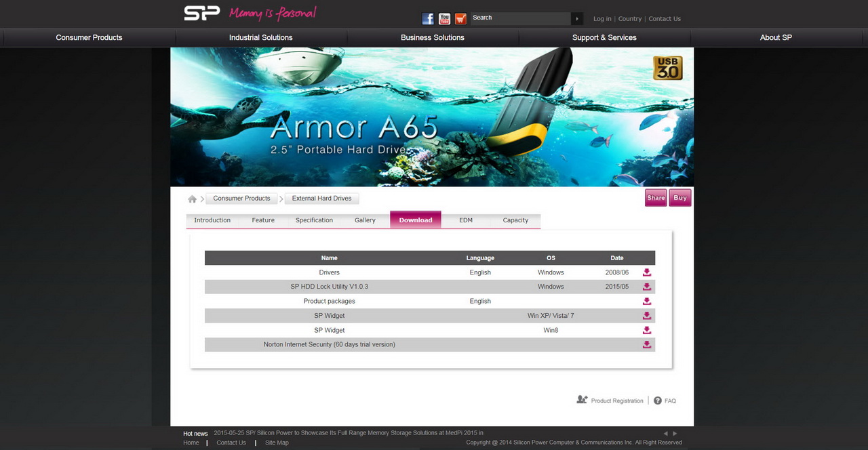Screen dimensions: 868x450
Task: Open the Contact Us header link
Action: click(x=665, y=19)
